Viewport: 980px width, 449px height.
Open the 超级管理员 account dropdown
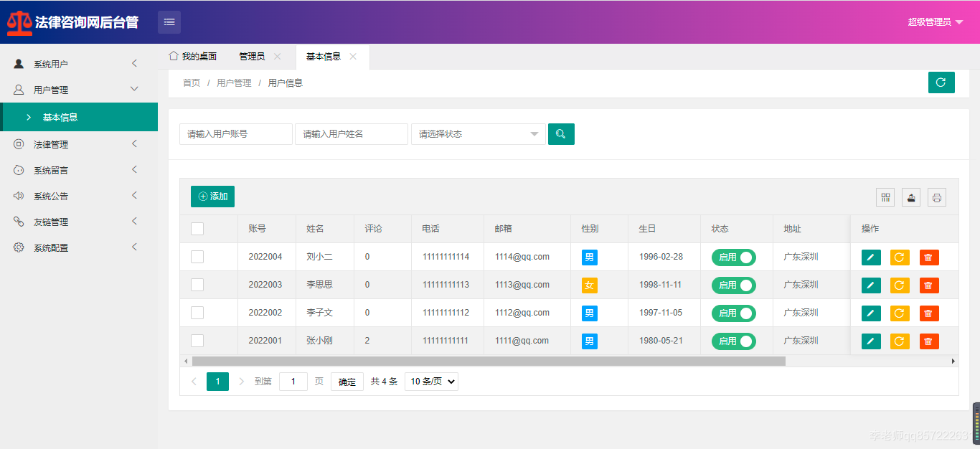(936, 22)
